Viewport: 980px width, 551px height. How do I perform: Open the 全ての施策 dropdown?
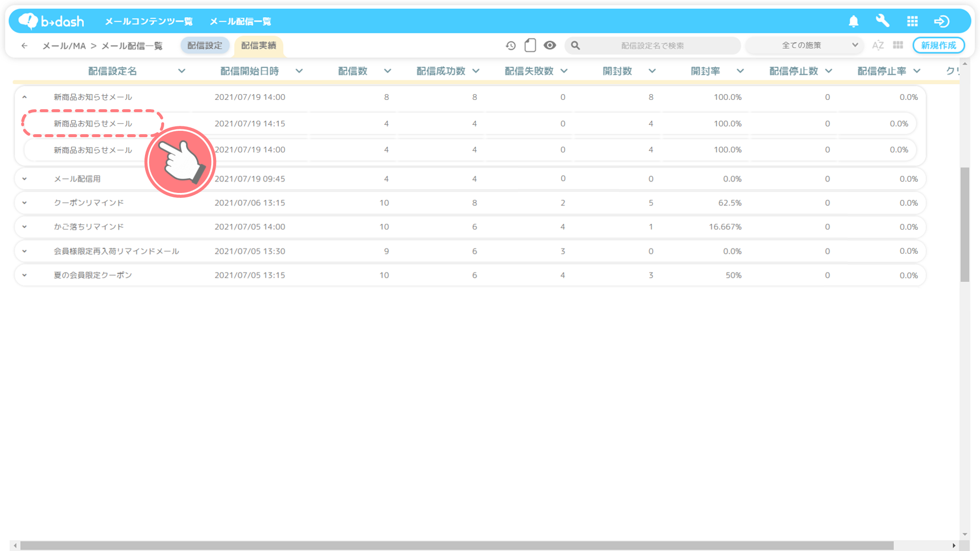805,45
